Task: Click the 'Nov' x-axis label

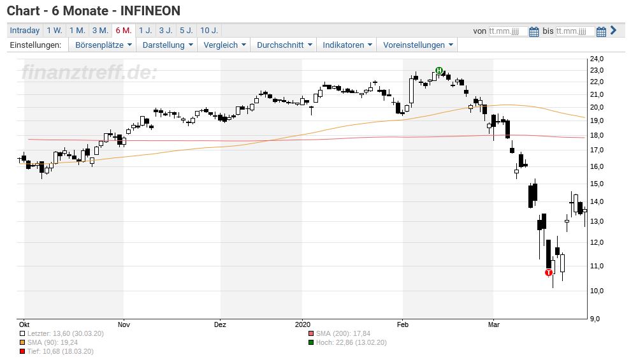Action: 124,324
